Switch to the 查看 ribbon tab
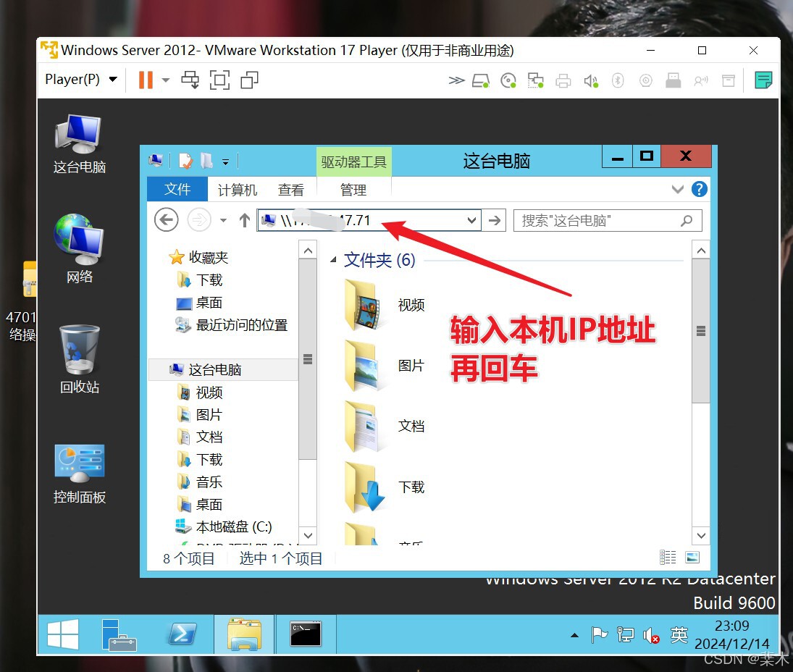 [x=291, y=190]
